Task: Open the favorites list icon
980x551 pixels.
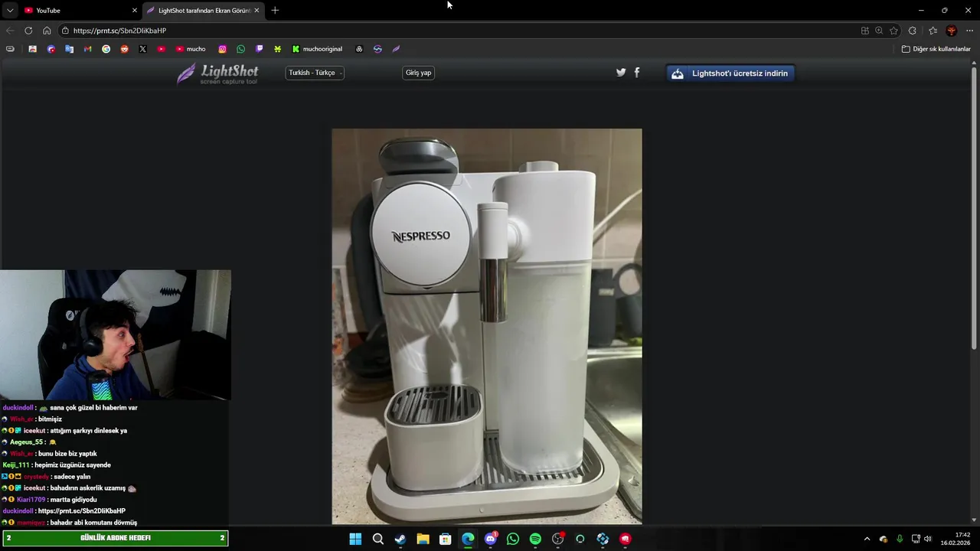Action: click(x=933, y=31)
